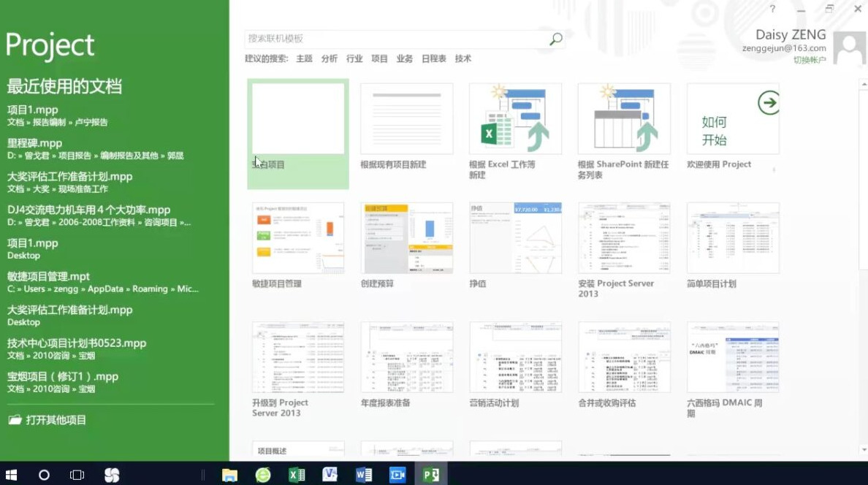Choose the 挣值 template
Image resolution: width=868 pixels, height=485 pixels.
pos(515,246)
